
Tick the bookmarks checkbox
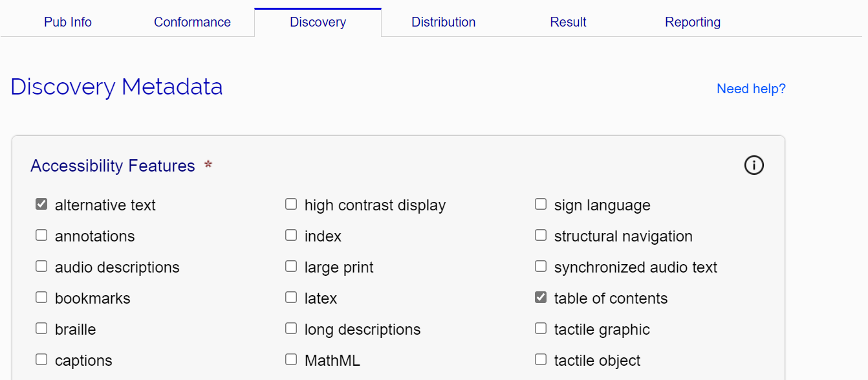[x=41, y=298]
